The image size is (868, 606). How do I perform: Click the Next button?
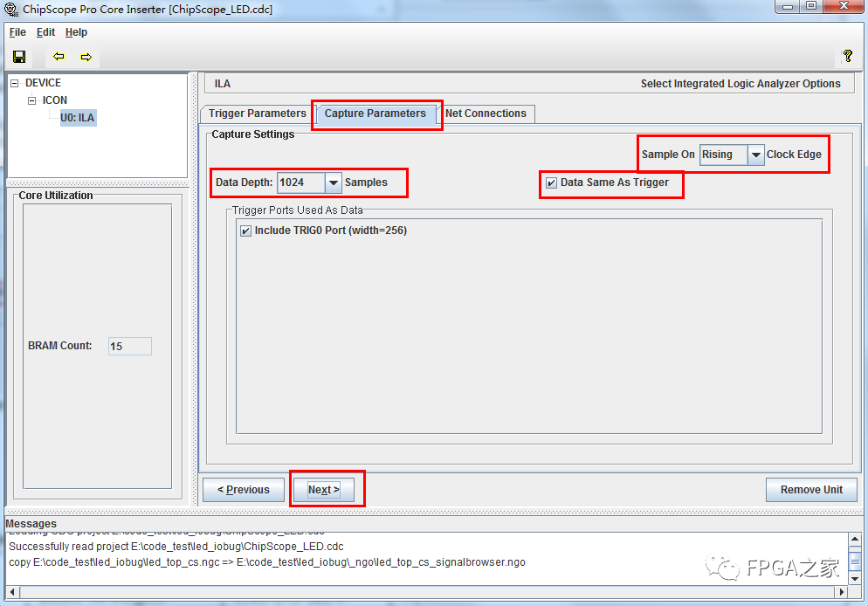pyautogui.click(x=324, y=490)
